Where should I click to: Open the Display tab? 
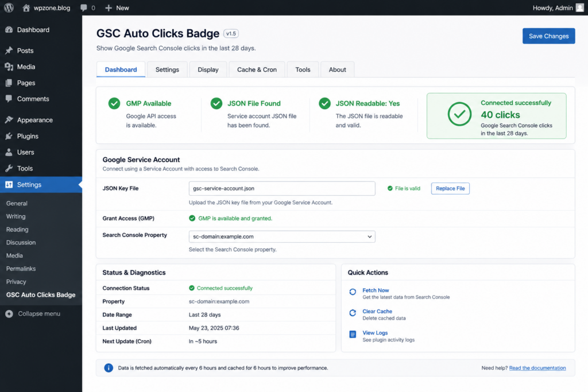[x=208, y=69]
